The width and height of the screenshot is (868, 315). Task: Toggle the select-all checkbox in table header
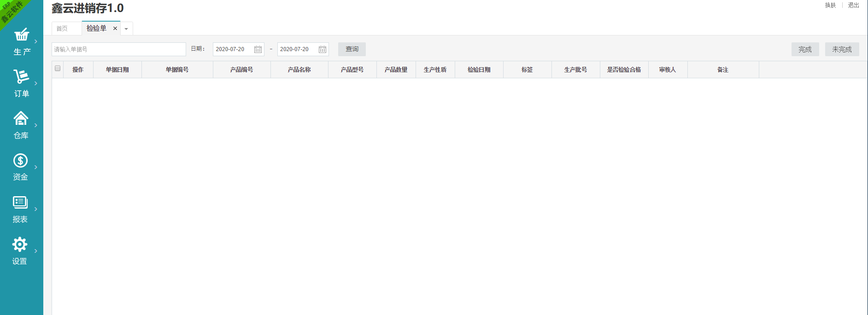click(58, 69)
